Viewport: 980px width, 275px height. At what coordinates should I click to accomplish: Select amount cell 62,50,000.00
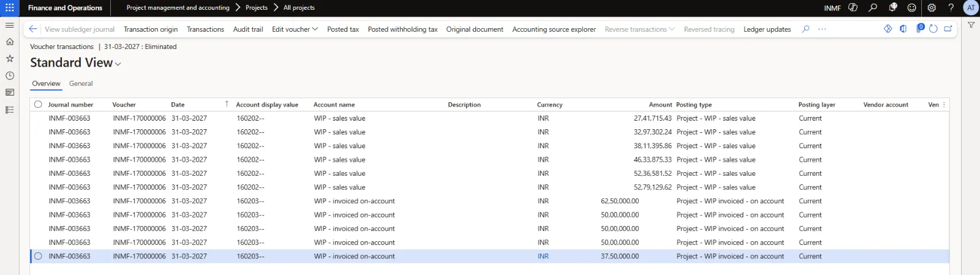tap(620, 201)
